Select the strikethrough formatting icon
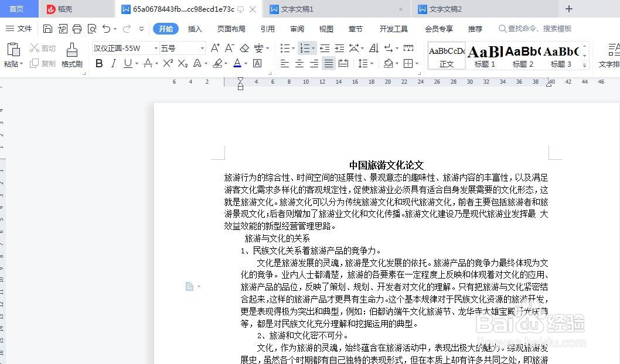 pyautogui.click(x=148, y=64)
